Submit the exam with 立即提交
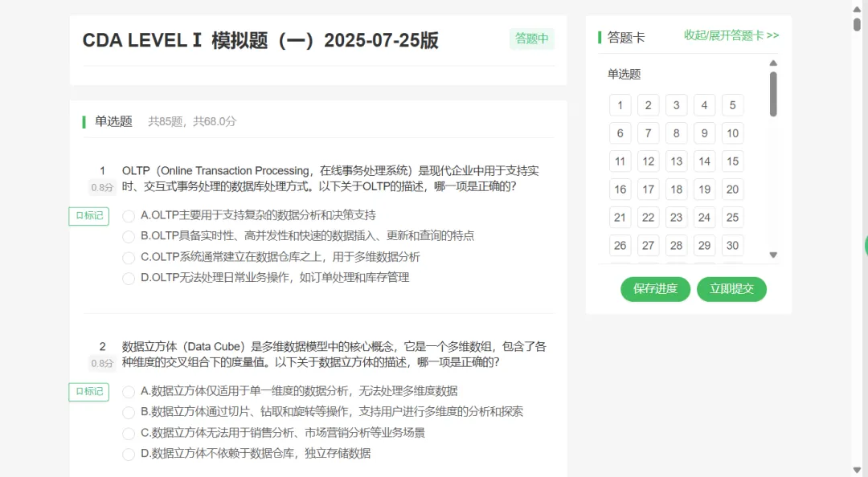The height and width of the screenshot is (477, 868). coord(731,289)
